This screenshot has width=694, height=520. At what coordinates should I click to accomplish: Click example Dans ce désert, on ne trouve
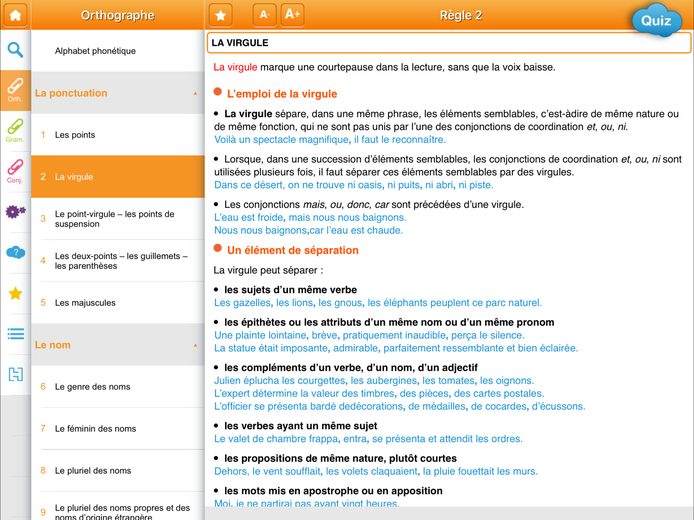click(x=354, y=185)
